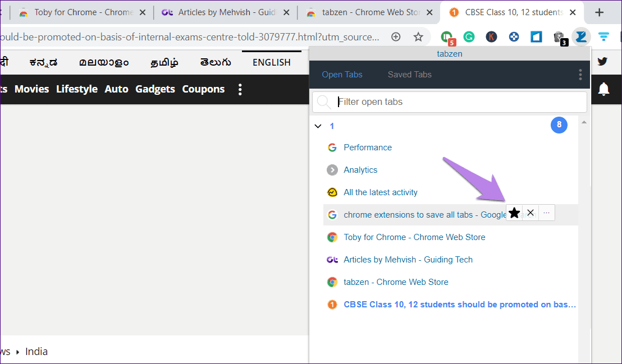
Task: Switch to tabzen Chrome Web Store browser tab
Action: pos(369,13)
